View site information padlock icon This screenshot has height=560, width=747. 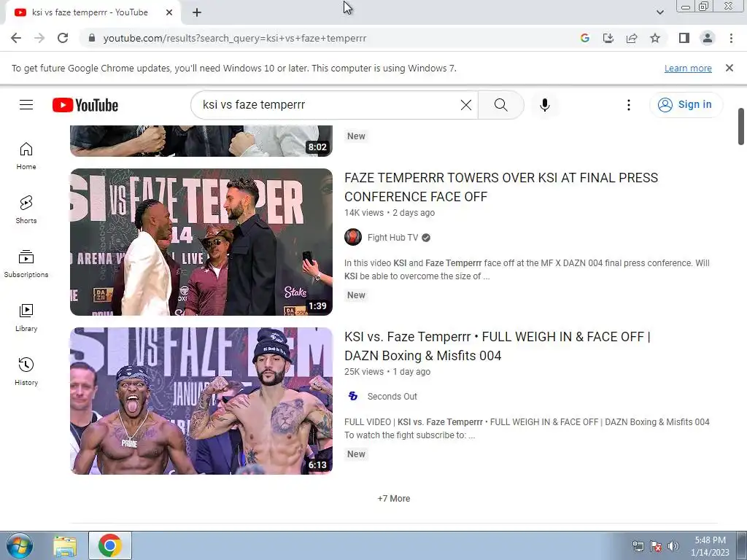(x=92, y=38)
